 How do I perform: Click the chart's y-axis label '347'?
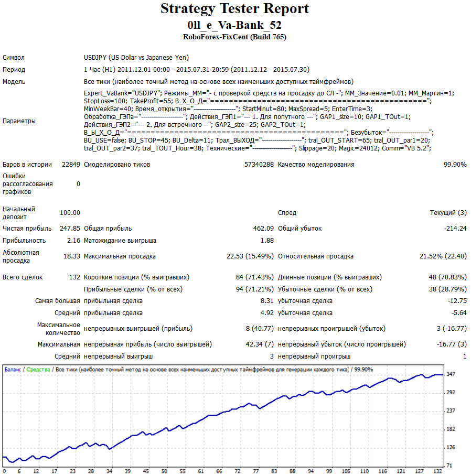click(x=451, y=374)
